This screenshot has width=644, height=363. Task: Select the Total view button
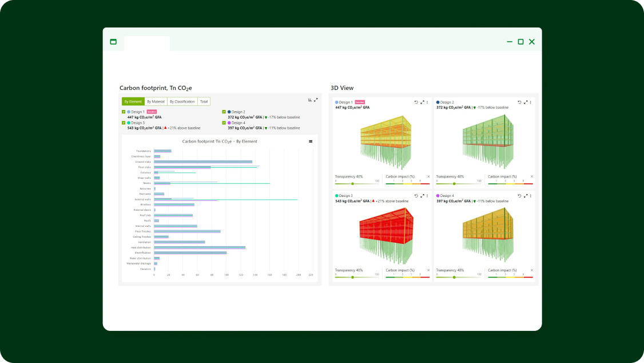(204, 101)
